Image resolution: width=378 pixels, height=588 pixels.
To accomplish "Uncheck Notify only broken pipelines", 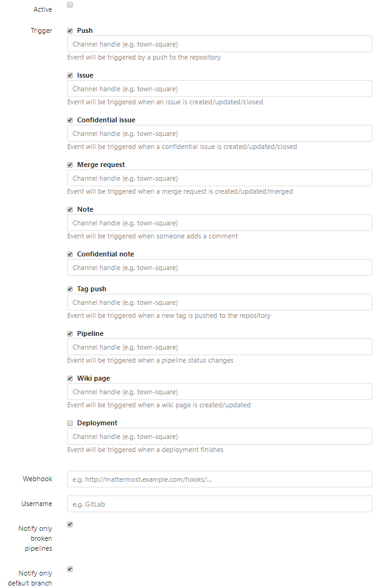I will coord(70,525).
